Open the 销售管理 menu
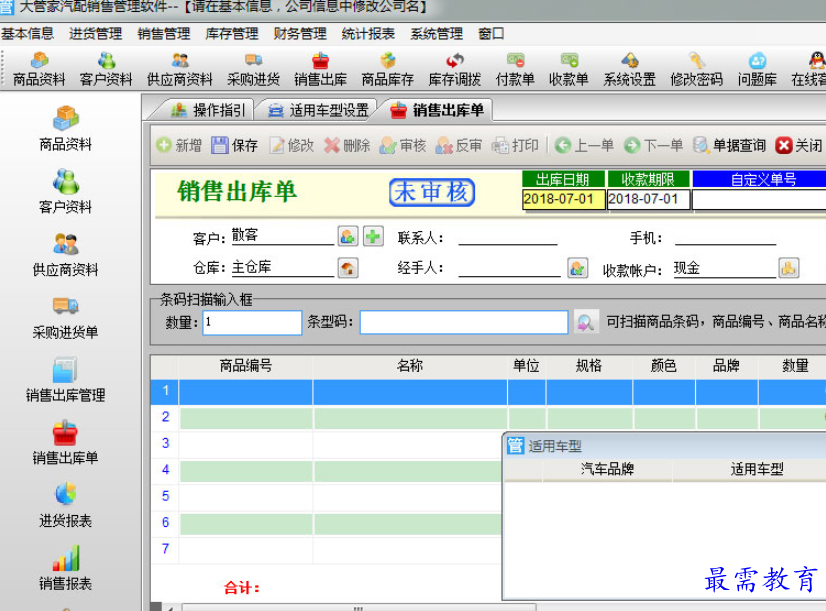The height and width of the screenshot is (611, 826). click(164, 34)
